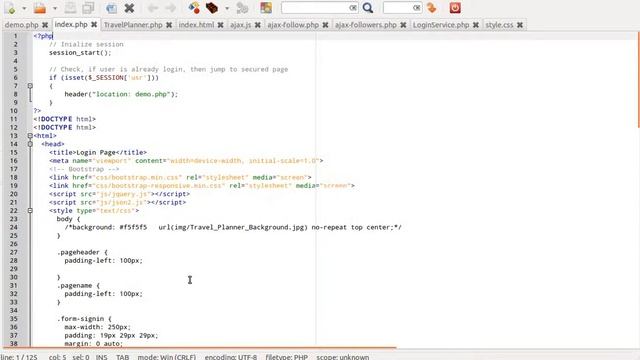
Task: Collapse the html fold at line 13
Action: (30, 136)
